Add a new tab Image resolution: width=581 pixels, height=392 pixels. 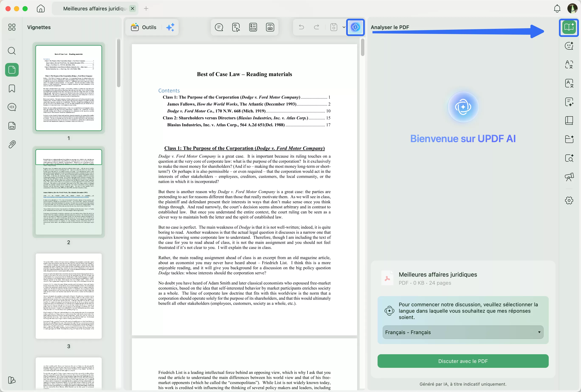[x=146, y=9]
